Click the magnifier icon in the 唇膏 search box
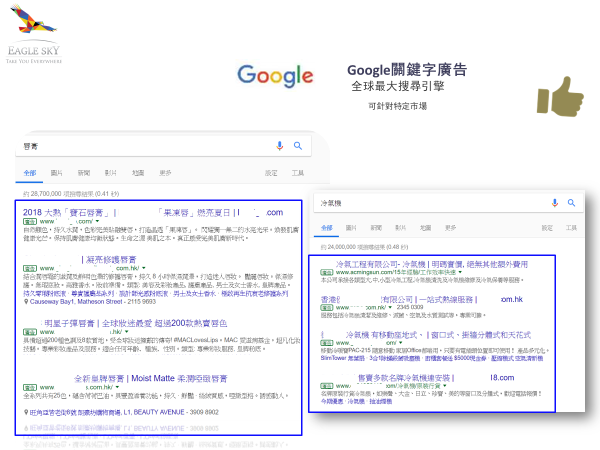This screenshot has width=600, height=450. [298, 146]
